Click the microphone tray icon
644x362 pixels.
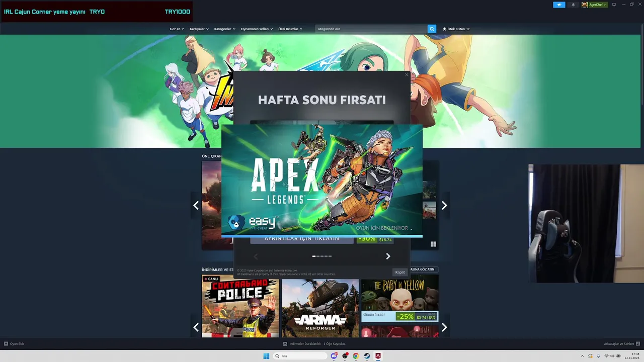tap(598, 356)
